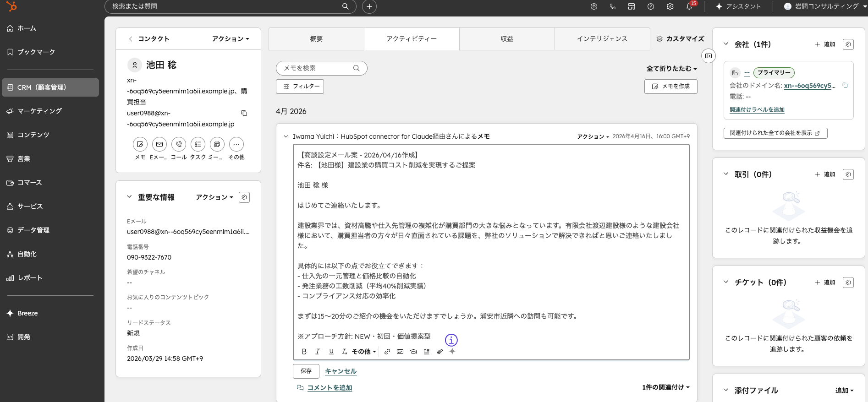Click the Bold formatting icon in memo editor
The width and height of the screenshot is (868, 402).
coord(304,352)
